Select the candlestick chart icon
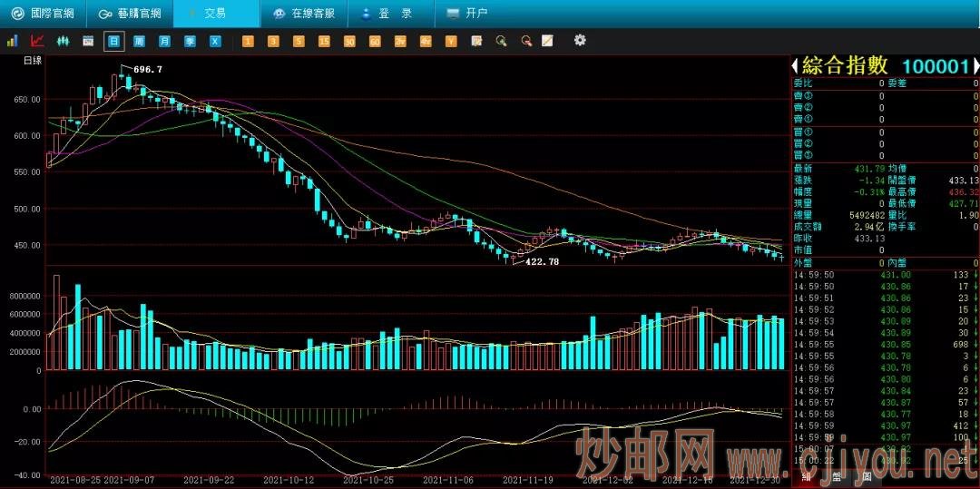Screen dimensions: 980x489 64,41
